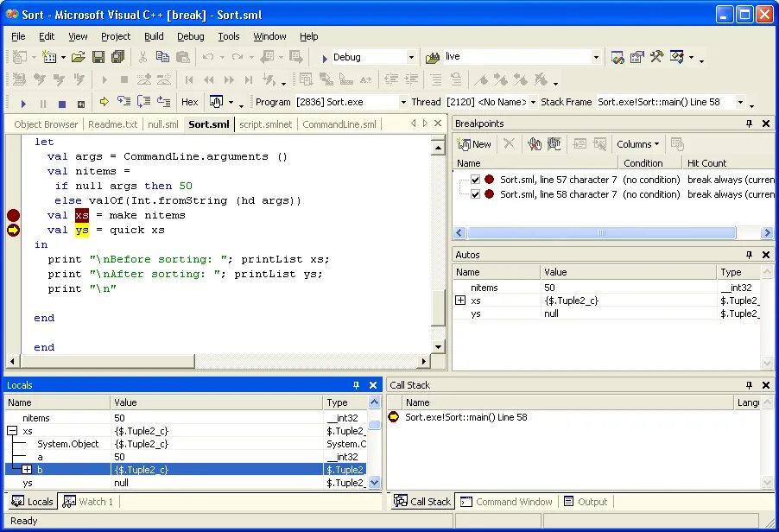This screenshot has height=532, width=779.
Task: Expand the b node in Locals
Action: [x=27, y=470]
